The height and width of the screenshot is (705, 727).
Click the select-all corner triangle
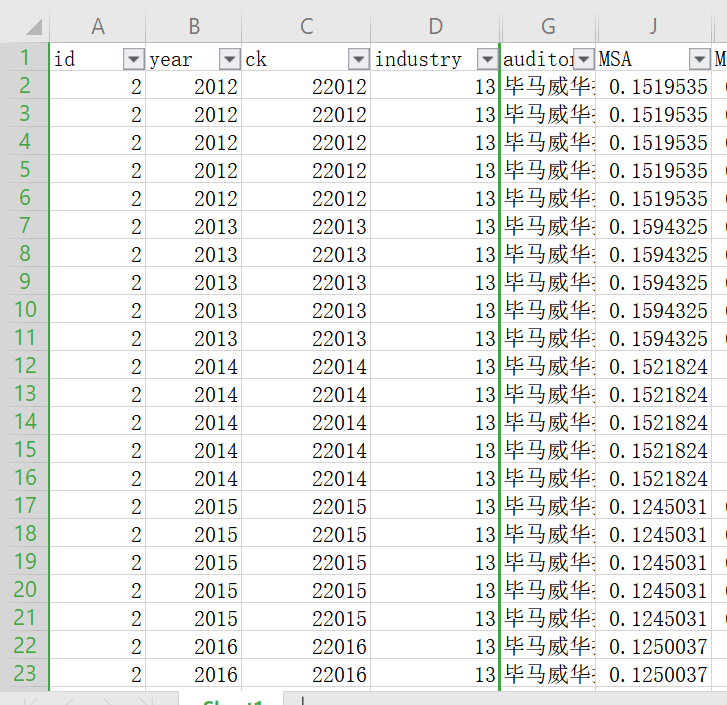click(x=34, y=27)
